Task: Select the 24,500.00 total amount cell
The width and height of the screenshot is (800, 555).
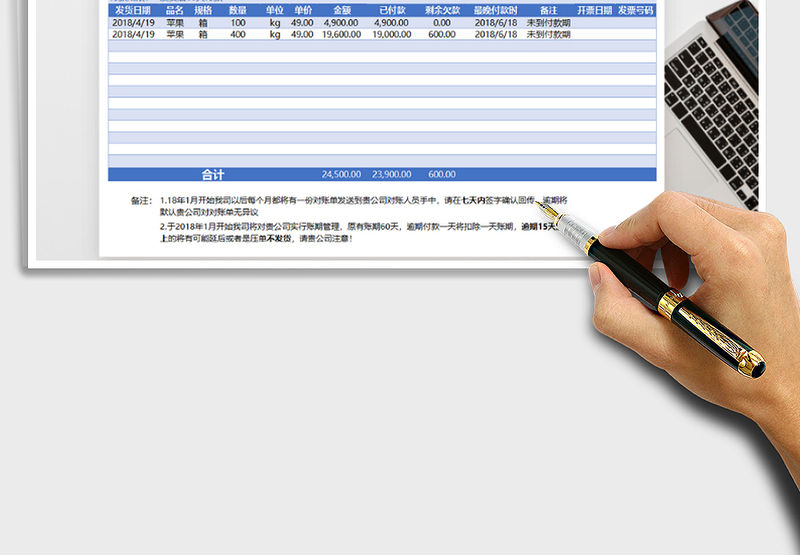Action: pyautogui.click(x=342, y=174)
